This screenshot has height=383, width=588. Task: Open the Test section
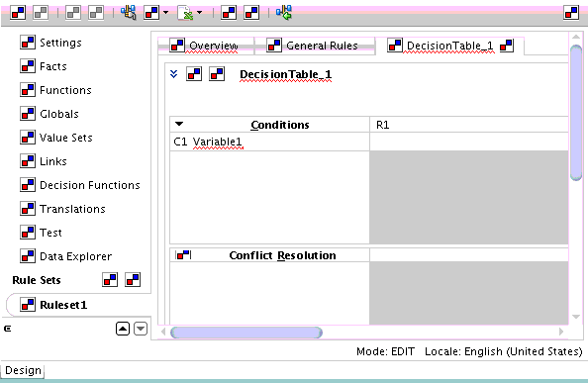click(50, 233)
